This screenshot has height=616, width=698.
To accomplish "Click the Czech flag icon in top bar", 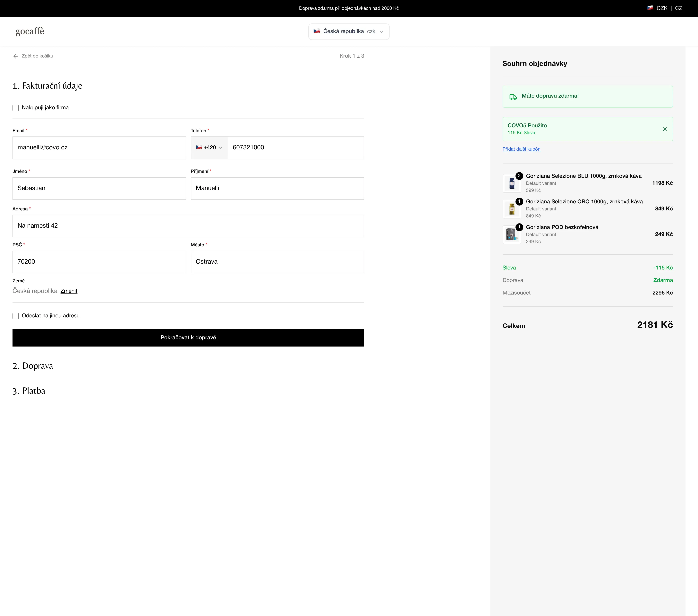I will 650,8.
